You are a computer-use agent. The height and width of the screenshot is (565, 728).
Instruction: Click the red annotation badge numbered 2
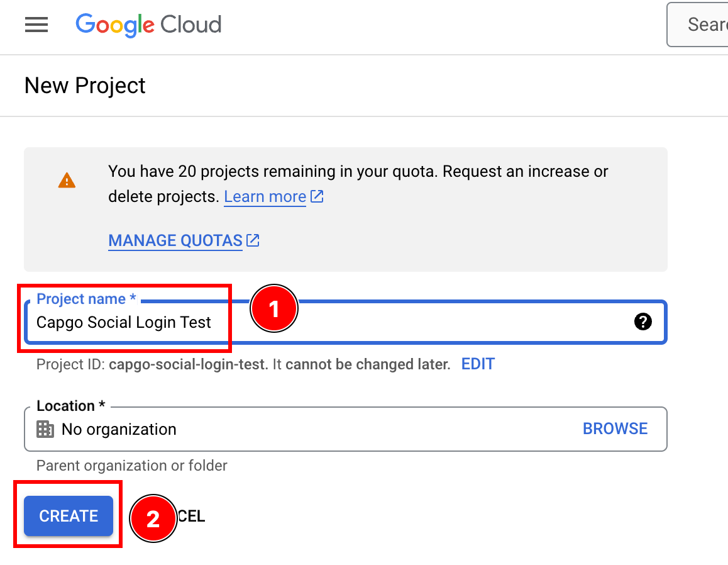153,518
